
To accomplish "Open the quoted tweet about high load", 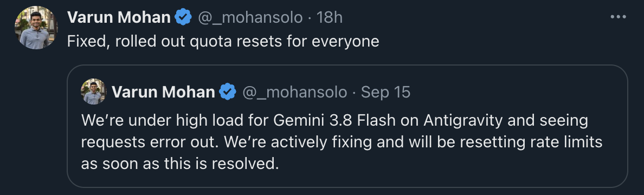I will click(x=347, y=126).
